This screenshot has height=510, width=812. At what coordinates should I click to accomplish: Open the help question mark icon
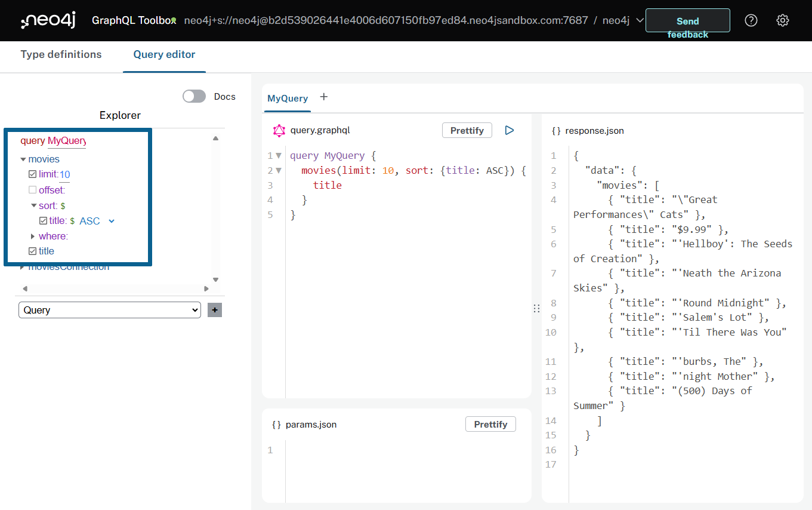pyautogui.click(x=751, y=20)
